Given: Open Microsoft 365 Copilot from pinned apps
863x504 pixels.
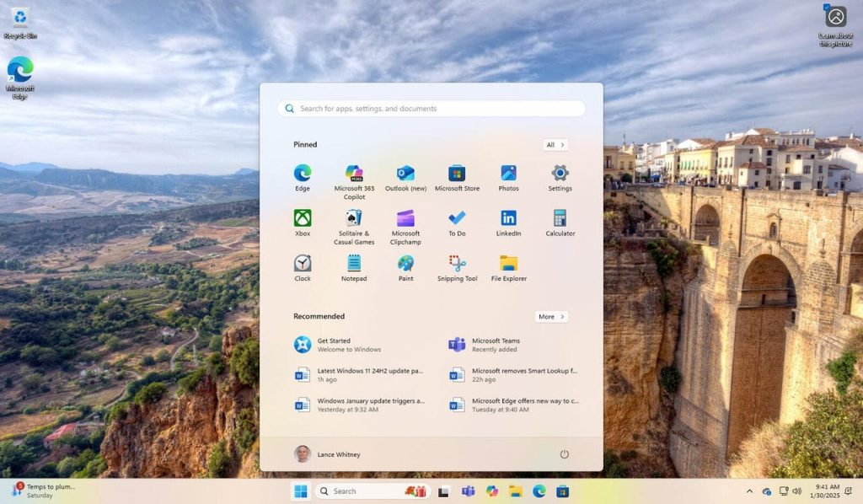Looking at the screenshot, I should pyautogui.click(x=354, y=173).
